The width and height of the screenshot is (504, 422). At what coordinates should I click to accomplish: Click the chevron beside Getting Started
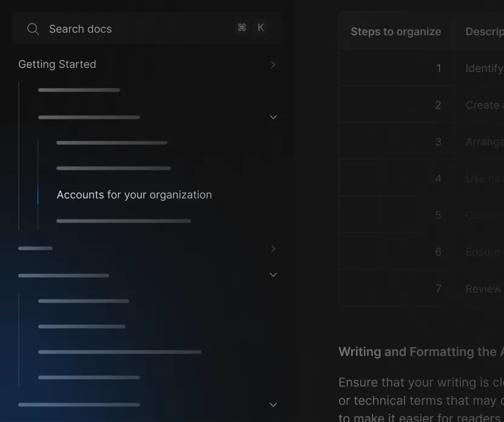click(x=273, y=65)
